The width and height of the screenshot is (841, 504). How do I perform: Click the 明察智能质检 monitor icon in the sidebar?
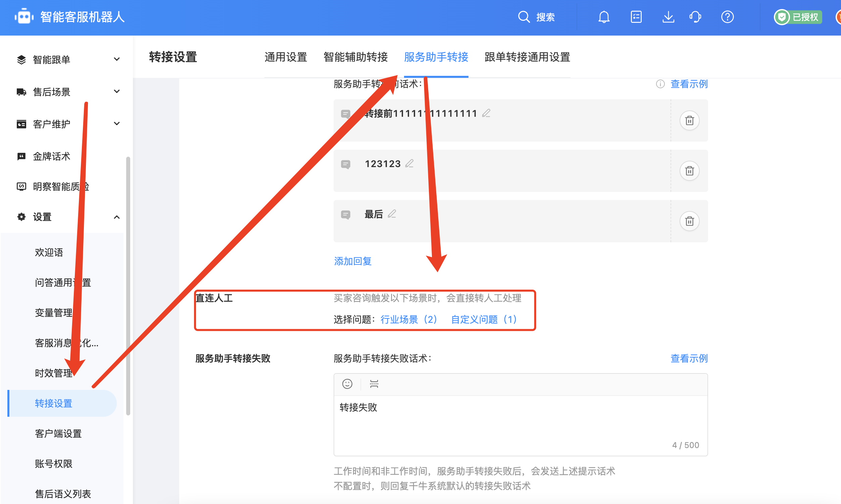pos(21,187)
